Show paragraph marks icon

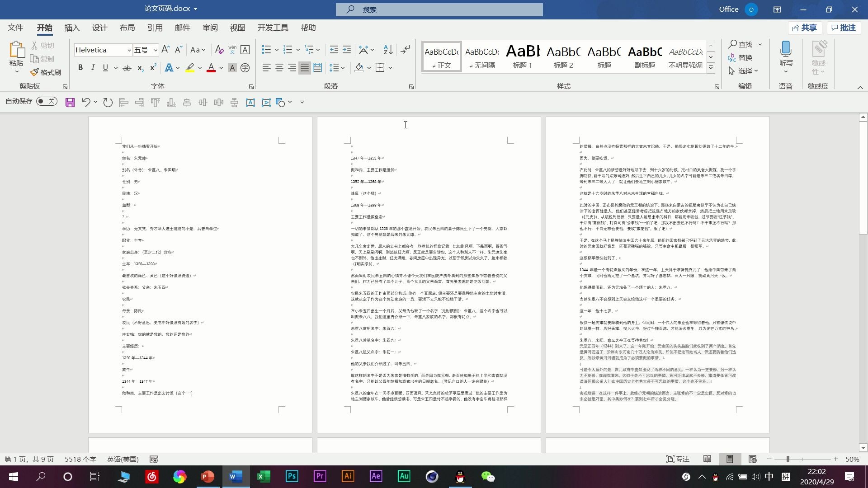tap(406, 50)
